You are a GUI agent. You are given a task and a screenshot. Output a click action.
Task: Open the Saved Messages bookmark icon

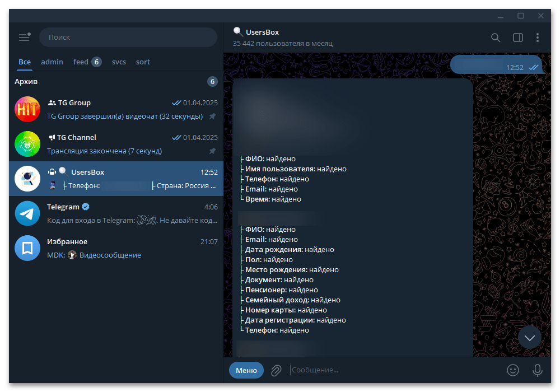click(27, 248)
